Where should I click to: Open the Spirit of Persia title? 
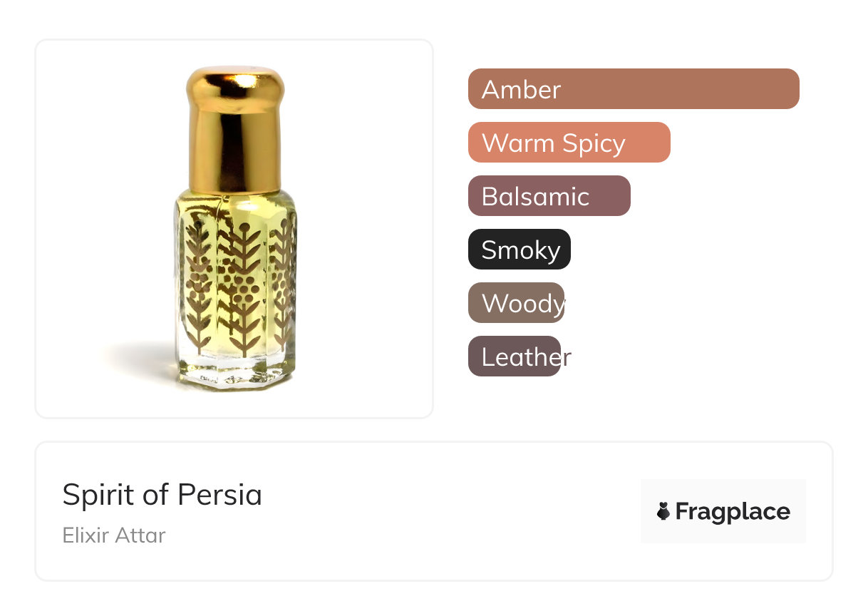click(162, 495)
